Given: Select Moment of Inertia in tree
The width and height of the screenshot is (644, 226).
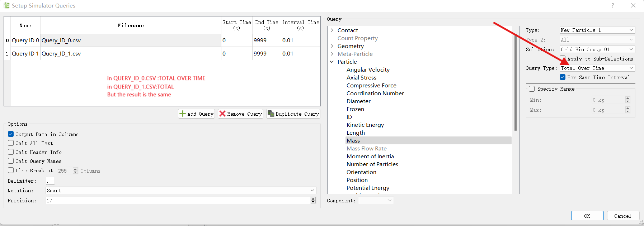Looking at the screenshot, I should 370,156.
